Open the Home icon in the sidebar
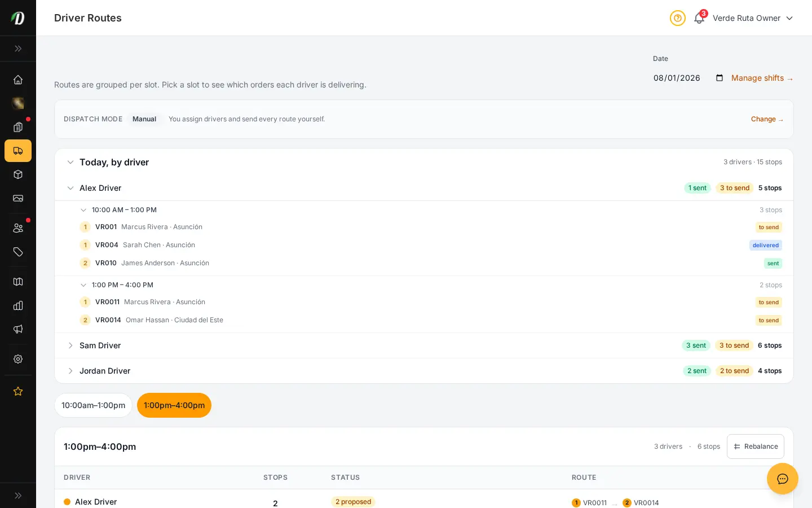 tap(18, 80)
